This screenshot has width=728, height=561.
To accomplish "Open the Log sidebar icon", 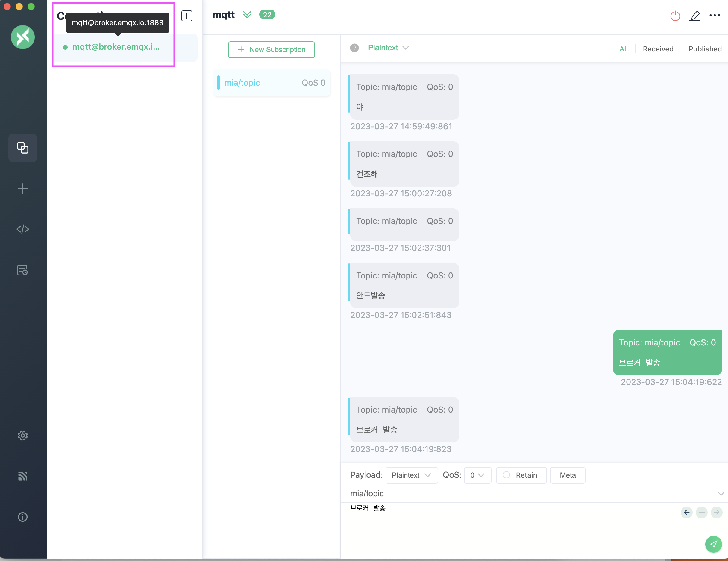I will pos(23,270).
